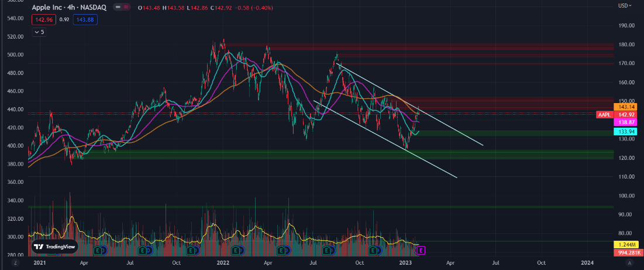The width and height of the screenshot is (644, 270).
Task: Click the blue buy price 143.88 button
Action: (85, 19)
